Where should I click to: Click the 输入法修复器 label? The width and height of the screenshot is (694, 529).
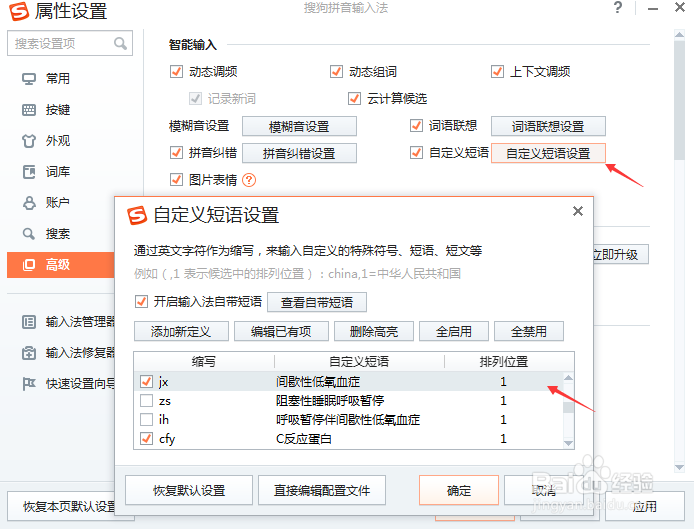(x=80, y=353)
